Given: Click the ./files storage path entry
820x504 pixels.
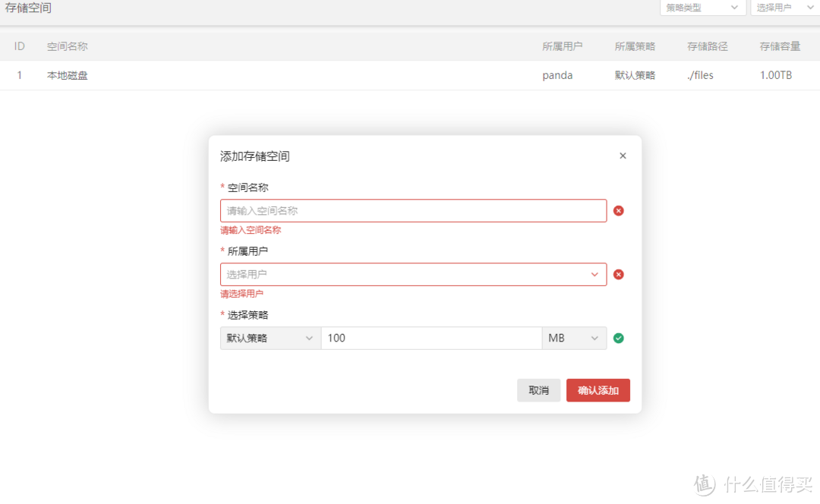Looking at the screenshot, I should (x=699, y=75).
